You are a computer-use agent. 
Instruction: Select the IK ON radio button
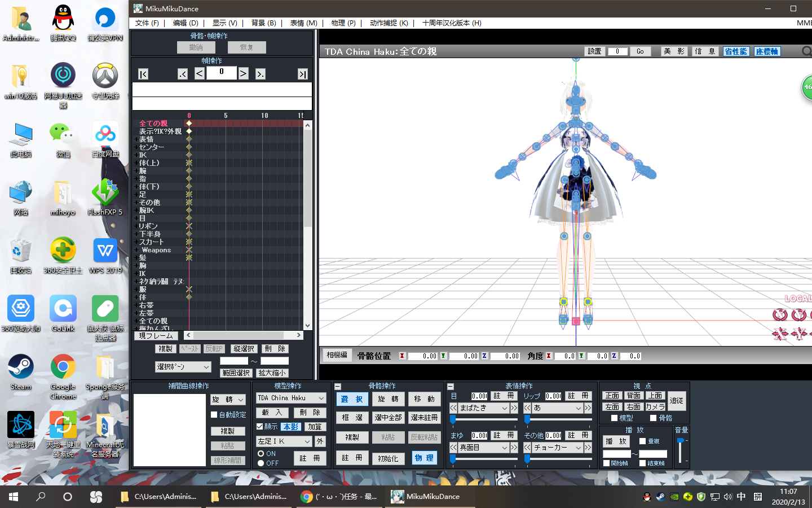pyautogui.click(x=261, y=454)
